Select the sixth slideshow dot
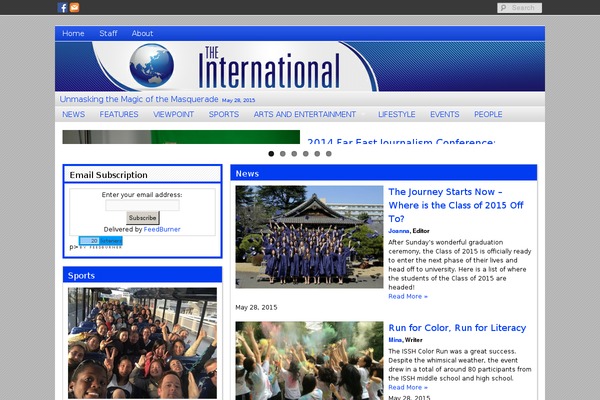This screenshot has width=600, height=400. pyautogui.click(x=329, y=153)
